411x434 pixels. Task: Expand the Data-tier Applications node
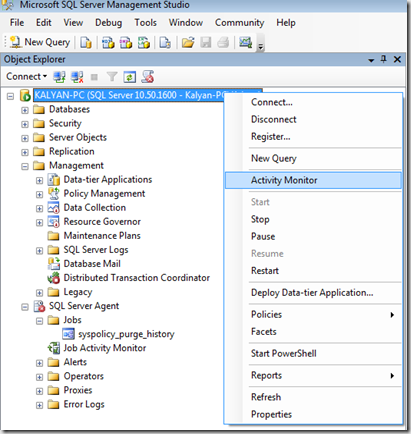[x=39, y=181]
